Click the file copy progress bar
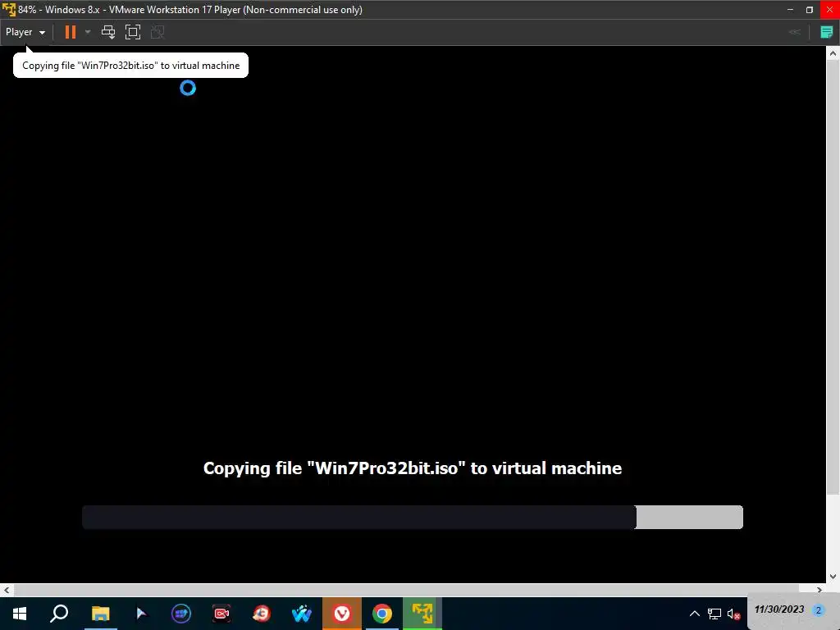The image size is (840, 630). coord(413,517)
